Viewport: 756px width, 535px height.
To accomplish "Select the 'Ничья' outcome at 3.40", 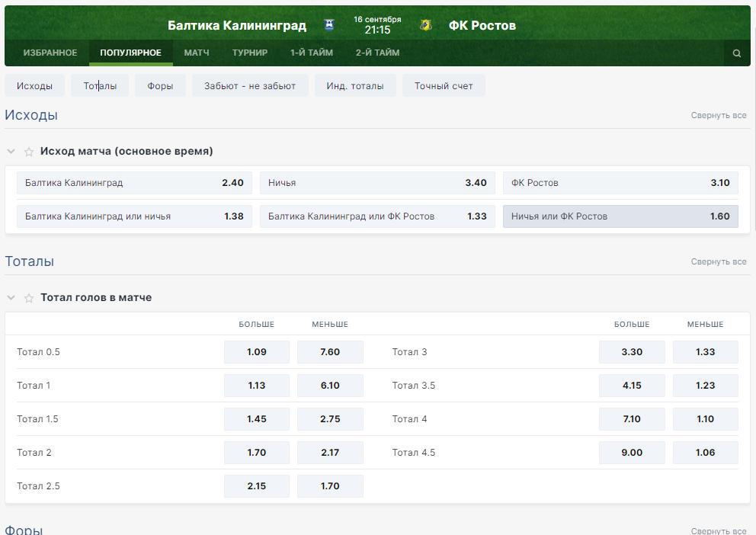I will pyautogui.click(x=377, y=183).
